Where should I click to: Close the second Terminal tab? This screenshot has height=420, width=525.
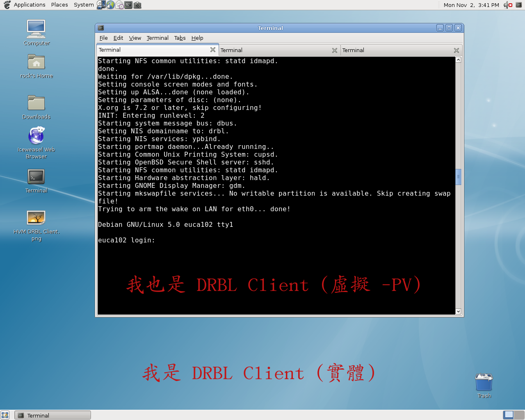(x=335, y=50)
